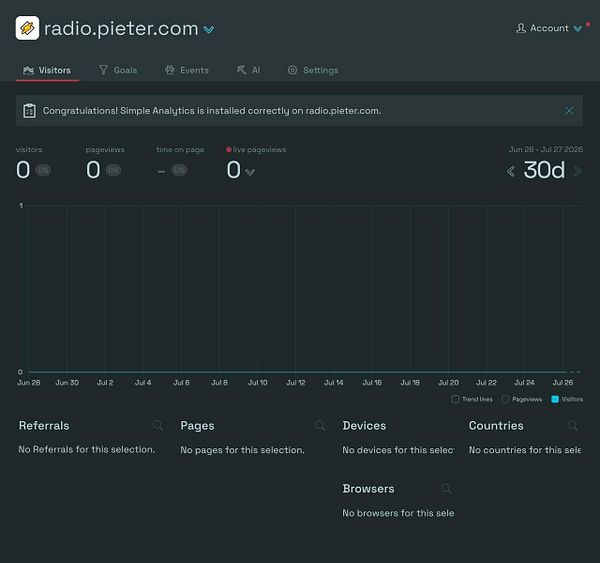Open the Goals tab

[x=118, y=70]
